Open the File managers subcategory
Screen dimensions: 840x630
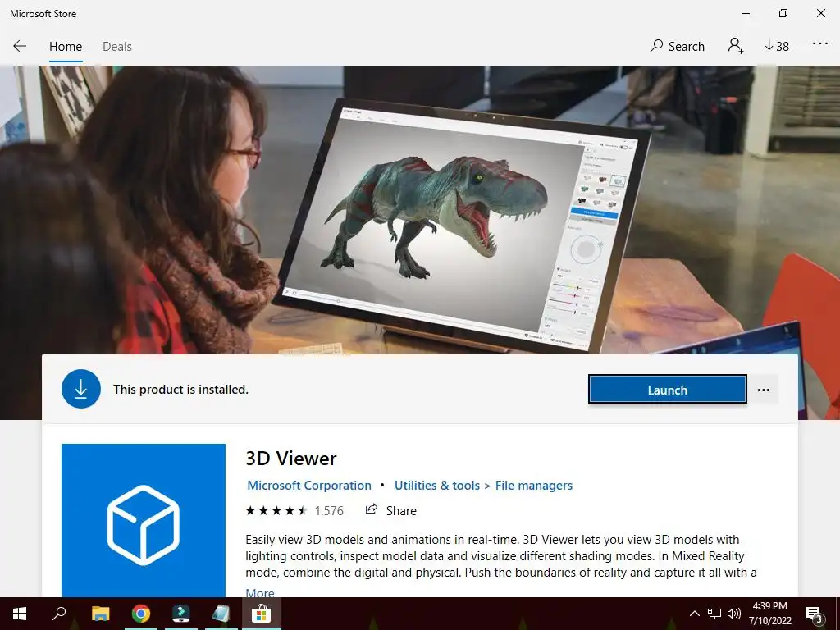pos(533,486)
